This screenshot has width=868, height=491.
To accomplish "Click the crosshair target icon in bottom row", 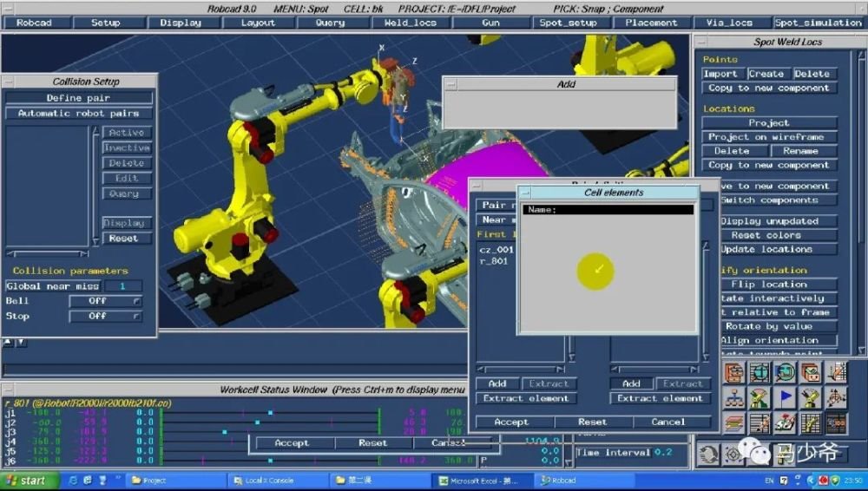I will pyautogui.click(x=733, y=454).
